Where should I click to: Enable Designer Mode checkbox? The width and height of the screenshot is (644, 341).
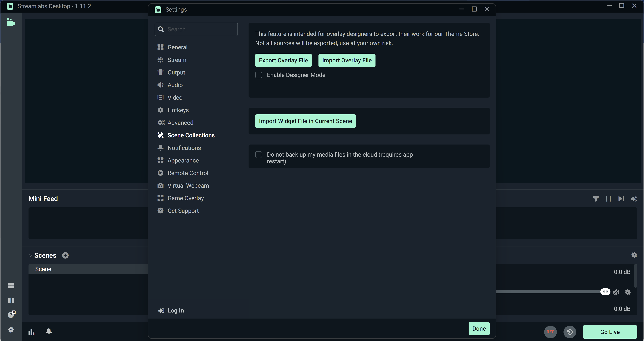tap(259, 75)
